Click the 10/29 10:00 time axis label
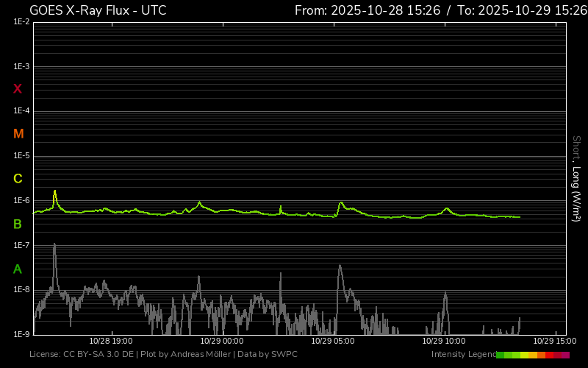This screenshot has width=588, height=368. click(444, 342)
